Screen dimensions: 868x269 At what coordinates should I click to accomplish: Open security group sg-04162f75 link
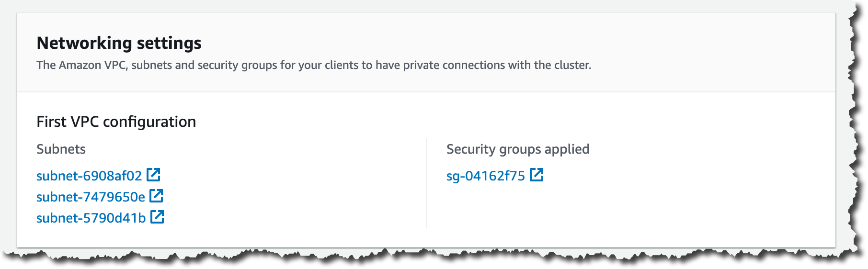click(x=486, y=176)
